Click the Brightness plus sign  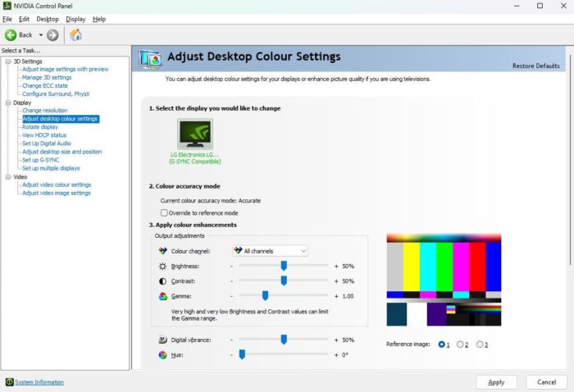pyautogui.click(x=336, y=266)
